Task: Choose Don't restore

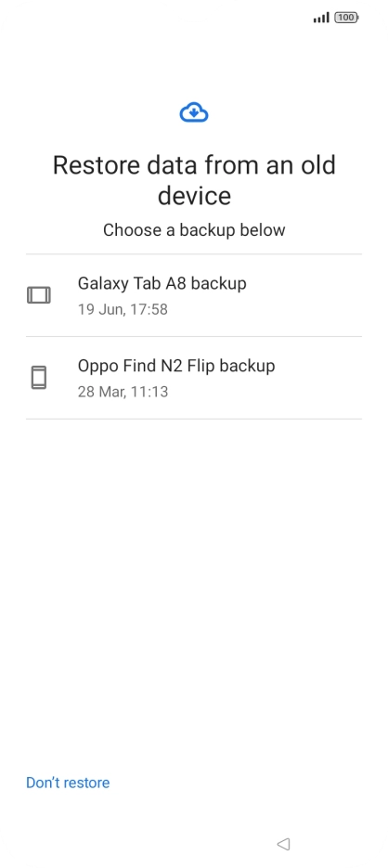Action: (x=68, y=783)
